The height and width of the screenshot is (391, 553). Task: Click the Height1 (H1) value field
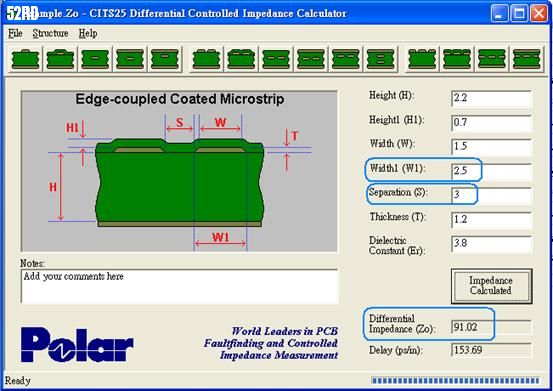491,123
